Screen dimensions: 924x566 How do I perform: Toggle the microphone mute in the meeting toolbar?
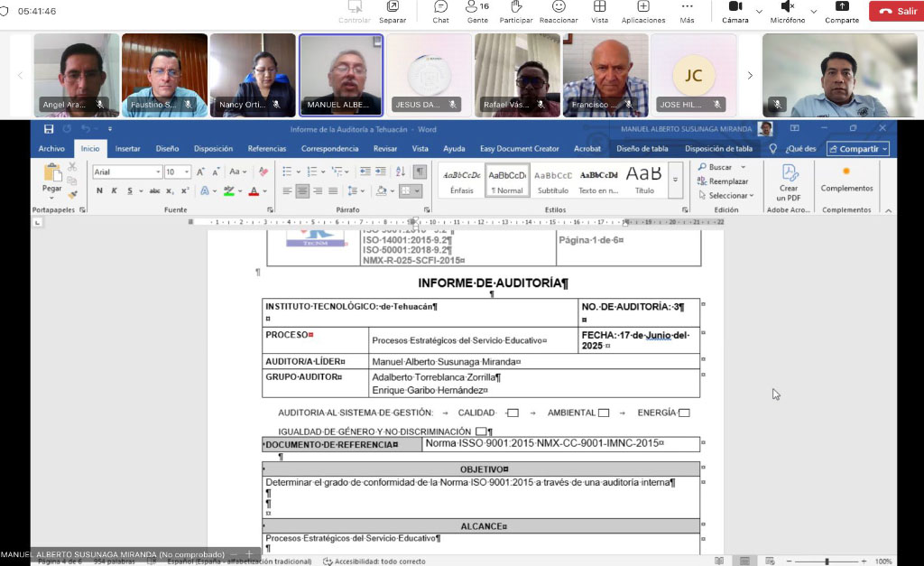(787, 12)
